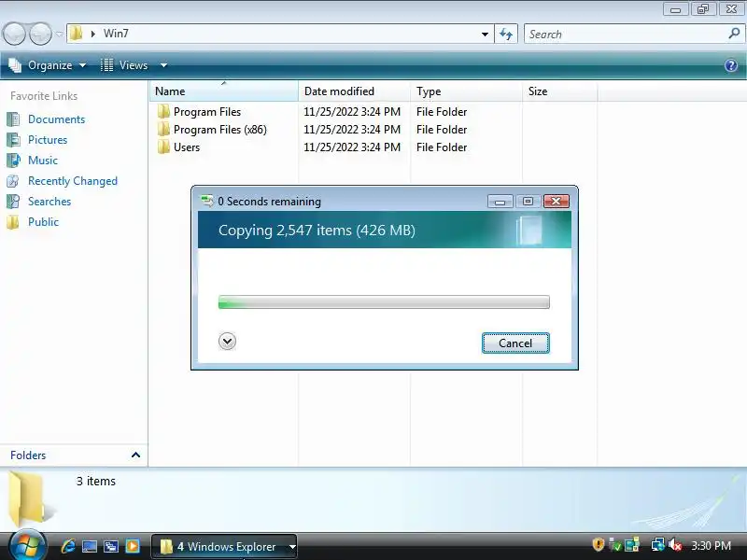Cancel the copy operation
Image resolution: width=747 pixels, height=560 pixels.
tap(515, 343)
